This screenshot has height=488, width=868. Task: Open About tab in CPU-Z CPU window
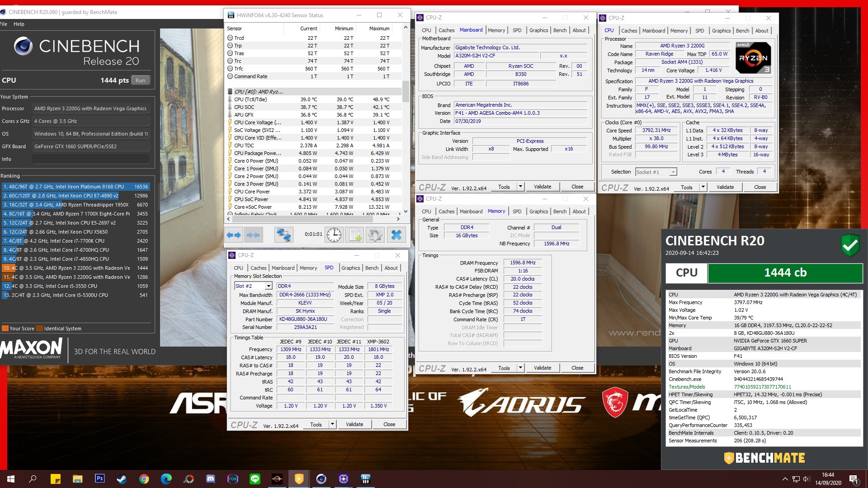pyautogui.click(x=762, y=31)
